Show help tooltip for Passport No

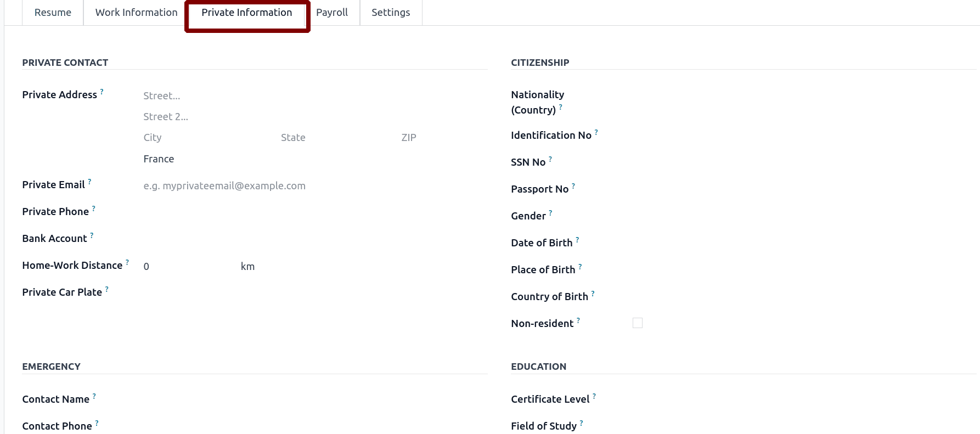pyautogui.click(x=573, y=186)
